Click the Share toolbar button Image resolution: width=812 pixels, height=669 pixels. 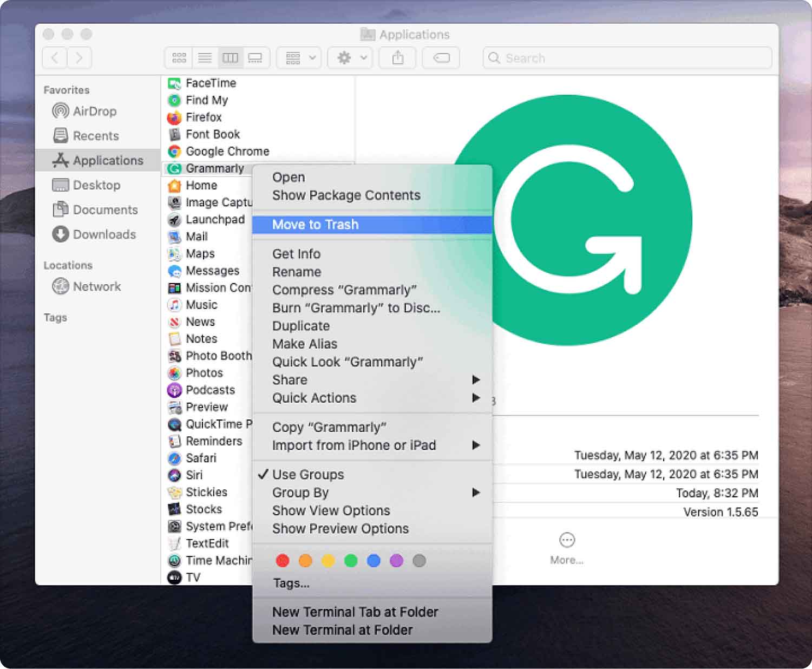tap(398, 58)
